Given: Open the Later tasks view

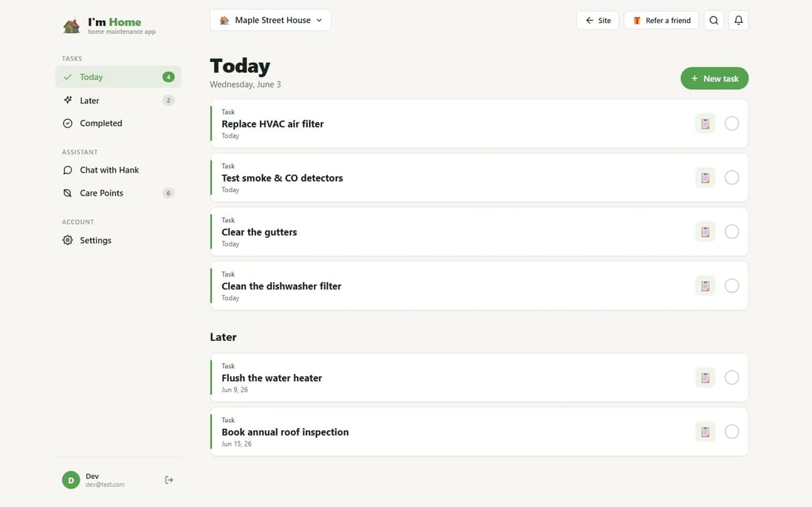Looking at the screenshot, I should pos(118,100).
